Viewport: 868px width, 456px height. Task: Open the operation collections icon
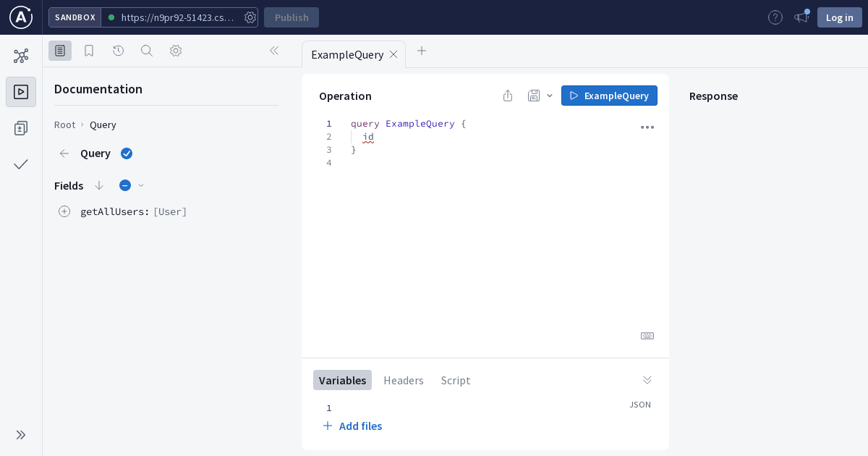click(21, 128)
